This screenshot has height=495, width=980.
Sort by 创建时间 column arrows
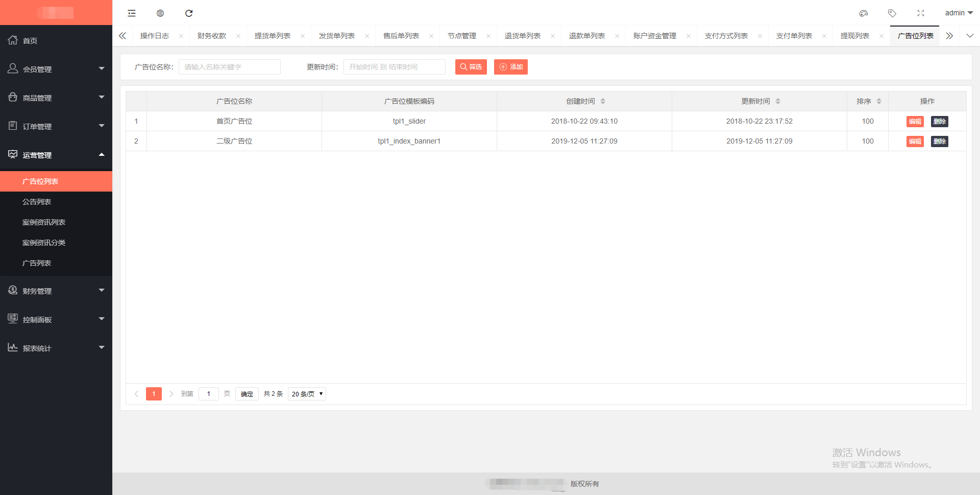click(603, 101)
